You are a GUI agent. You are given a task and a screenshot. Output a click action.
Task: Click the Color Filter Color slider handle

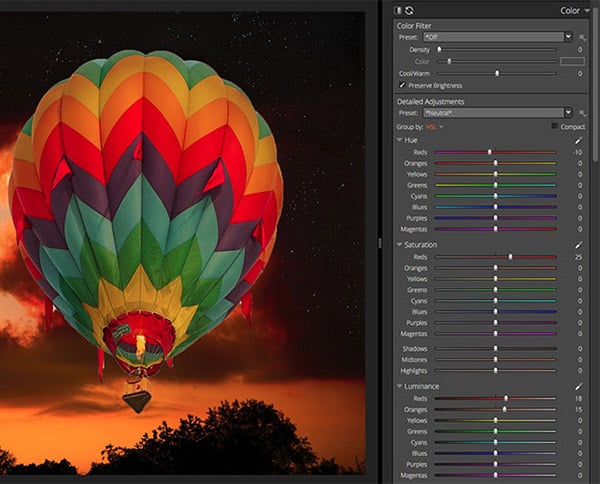(x=449, y=61)
